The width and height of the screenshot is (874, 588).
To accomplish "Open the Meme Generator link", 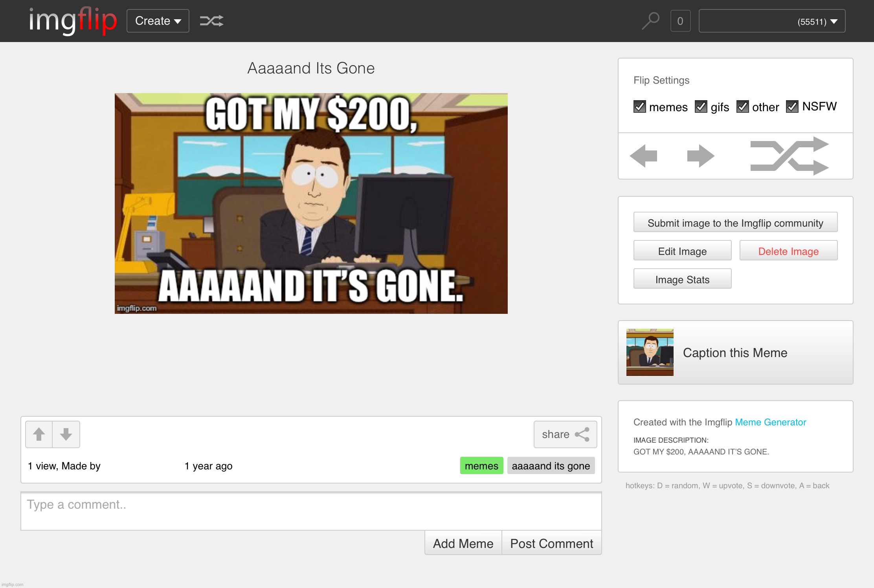I will (770, 422).
